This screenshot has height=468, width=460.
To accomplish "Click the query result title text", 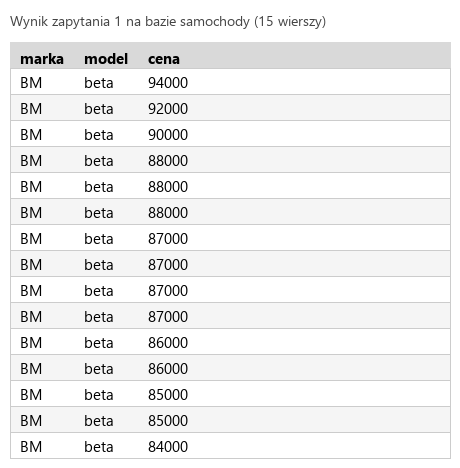I will pyautogui.click(x=168, y=22).
